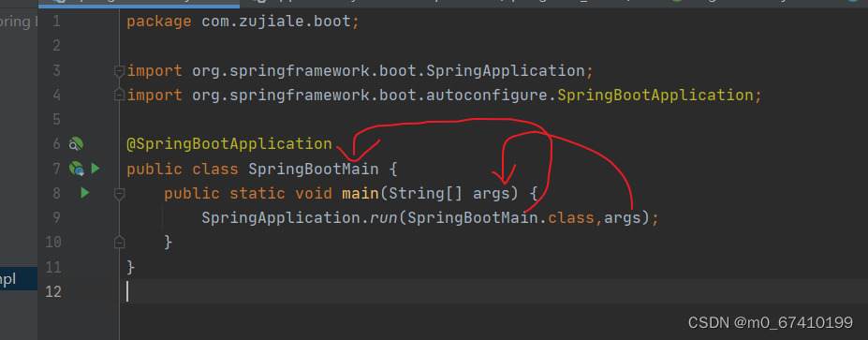The height and width of the screenshot is (340, 868).
Task: Click line number 2 in the gutter
Action: pos(56,47)
